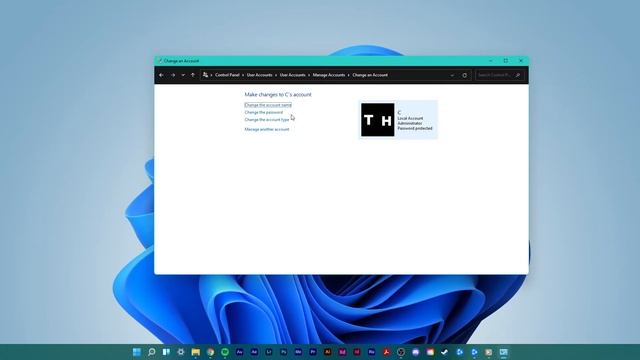Click the search magnifier icon

point(518,75)
